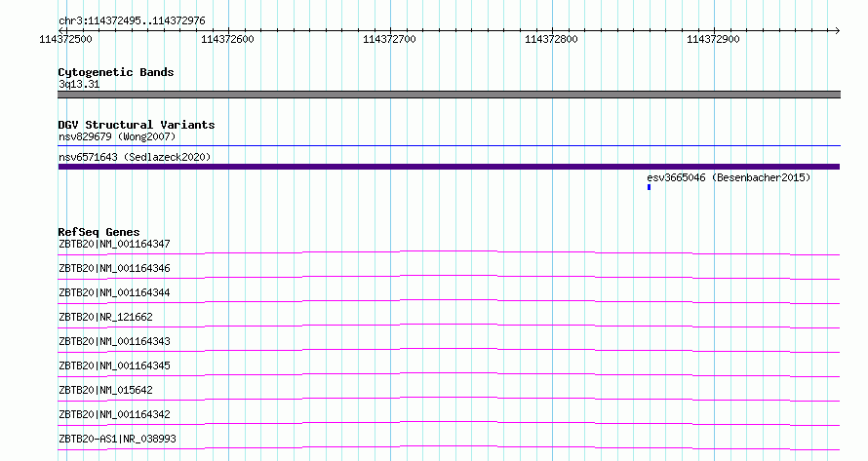
Task: Open variant nsv6571643 (Sedlazeck2020) label
Action: pos(135,157)
